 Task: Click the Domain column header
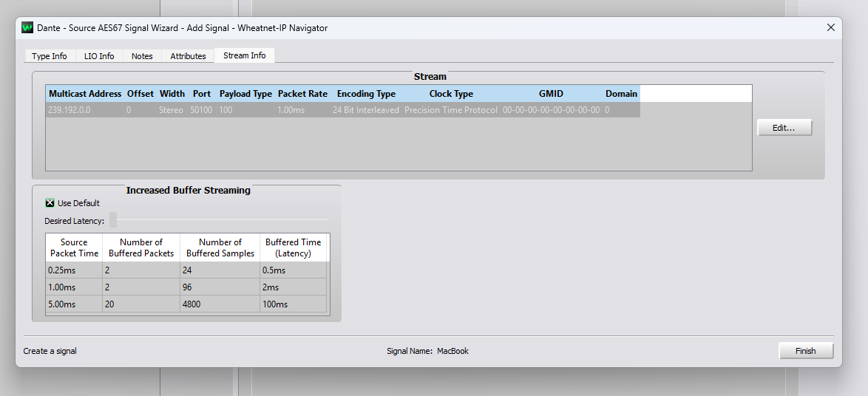(621, 94)
